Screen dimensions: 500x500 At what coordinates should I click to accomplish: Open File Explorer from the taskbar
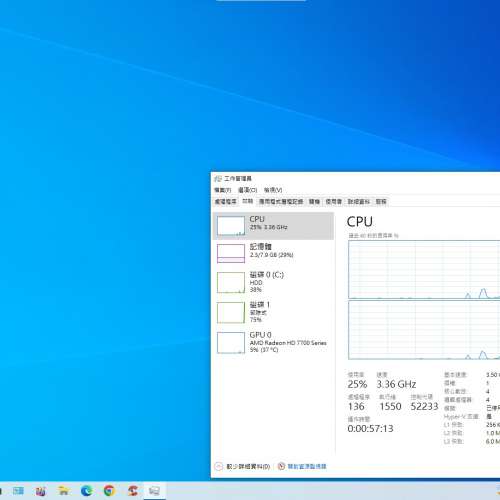[63, 491]
